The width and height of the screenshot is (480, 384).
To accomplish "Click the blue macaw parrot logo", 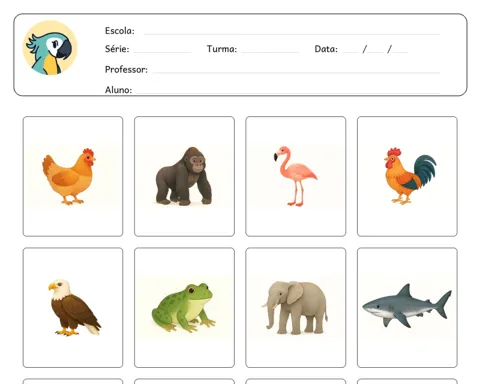I will click(50, 48).
